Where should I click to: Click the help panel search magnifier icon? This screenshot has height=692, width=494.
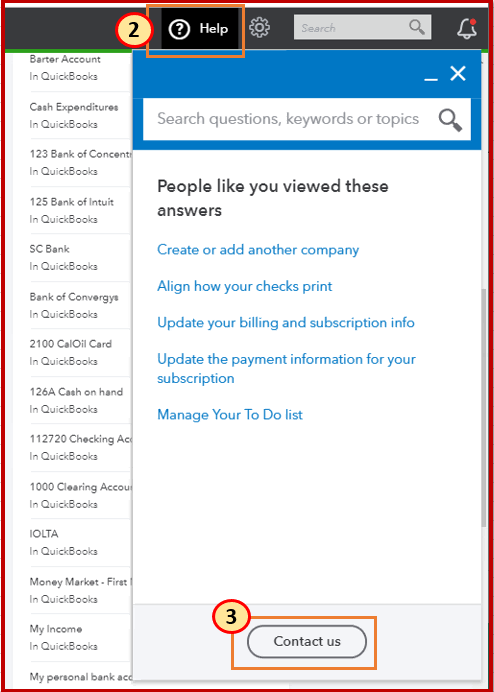[x=450, y=120]
